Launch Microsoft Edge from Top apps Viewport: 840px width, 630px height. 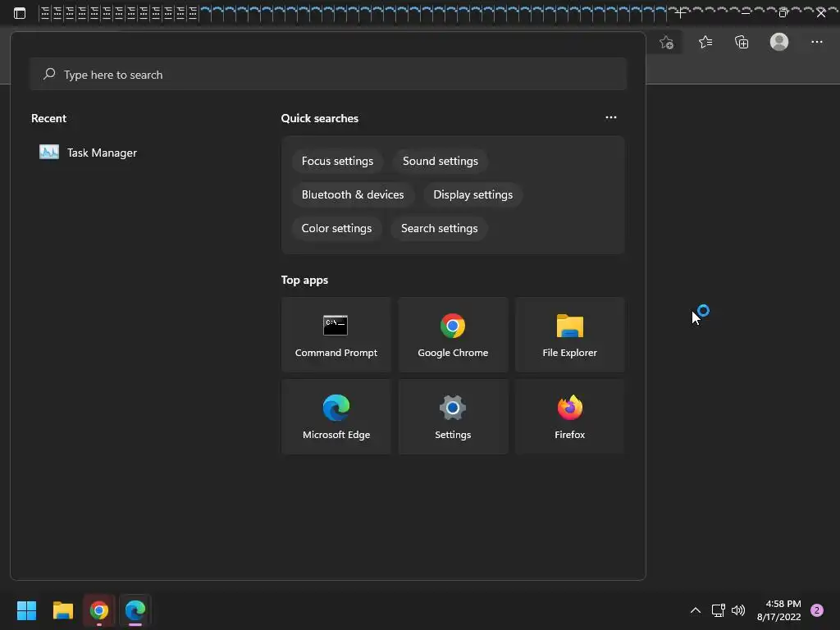point(336,417)
